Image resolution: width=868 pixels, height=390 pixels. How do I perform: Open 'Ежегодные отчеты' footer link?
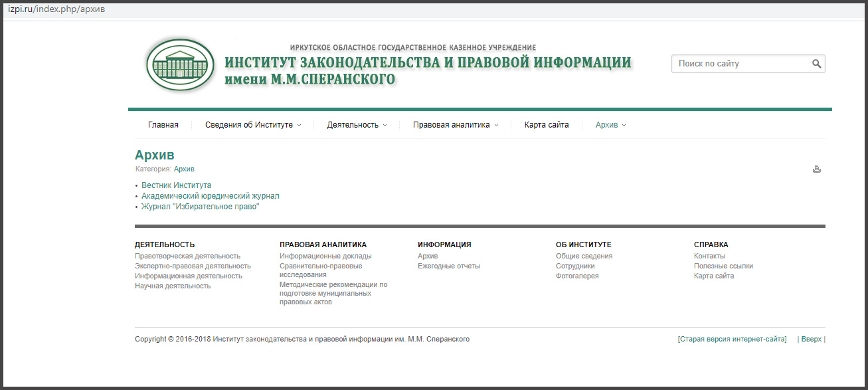point(448,266)
